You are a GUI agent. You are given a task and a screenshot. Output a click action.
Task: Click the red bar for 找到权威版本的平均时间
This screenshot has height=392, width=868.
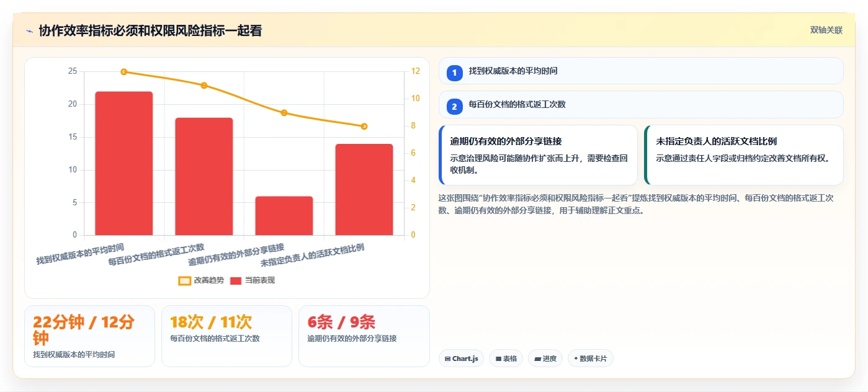124,163
